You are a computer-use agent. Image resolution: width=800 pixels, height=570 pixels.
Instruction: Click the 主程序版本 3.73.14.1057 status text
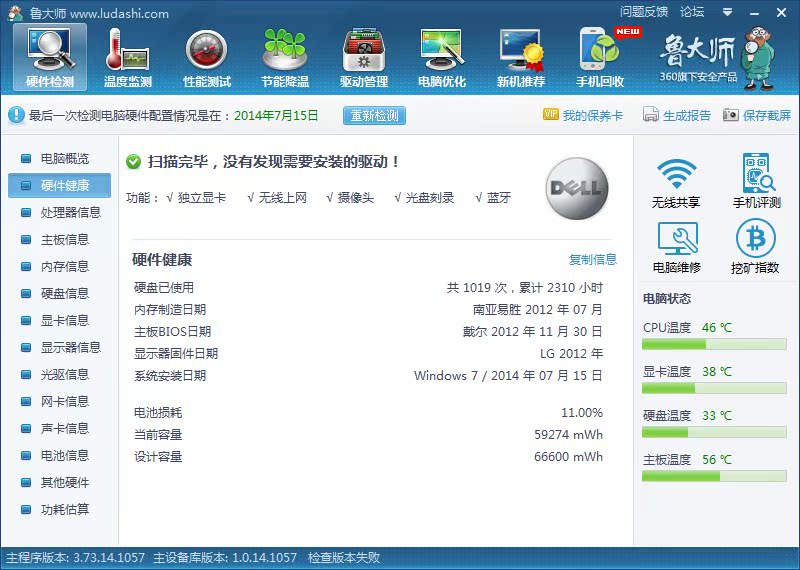pos(76,558)
